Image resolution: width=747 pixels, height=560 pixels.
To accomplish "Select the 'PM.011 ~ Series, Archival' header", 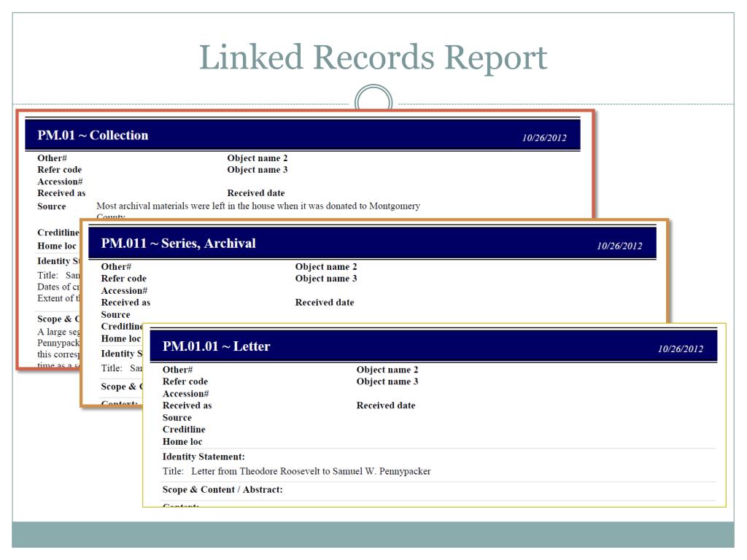I will (178, 244).
